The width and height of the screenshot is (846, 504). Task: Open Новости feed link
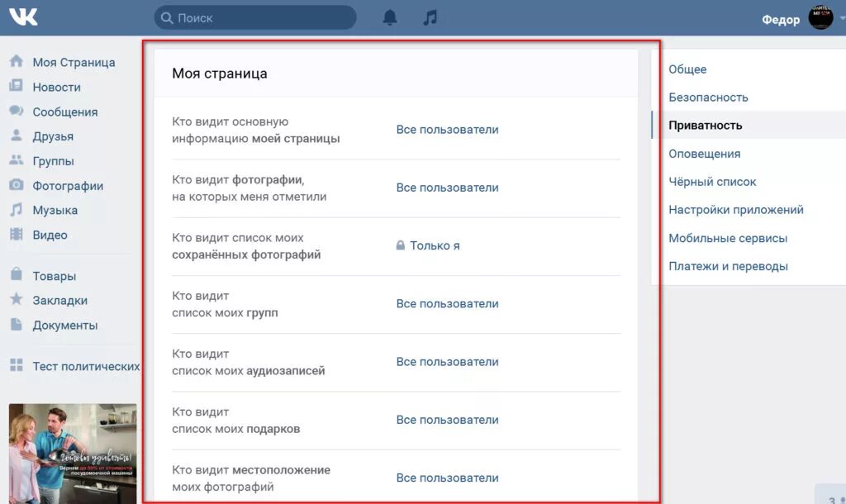point(57,87)
